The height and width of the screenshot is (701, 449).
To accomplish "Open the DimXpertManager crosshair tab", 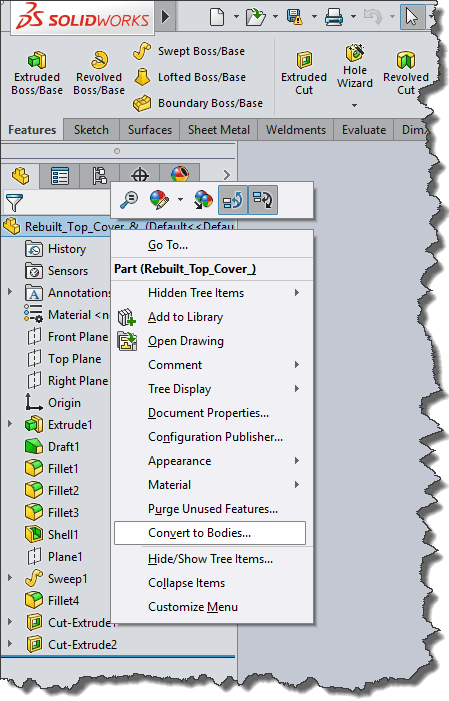I will (x=140, y=174).
